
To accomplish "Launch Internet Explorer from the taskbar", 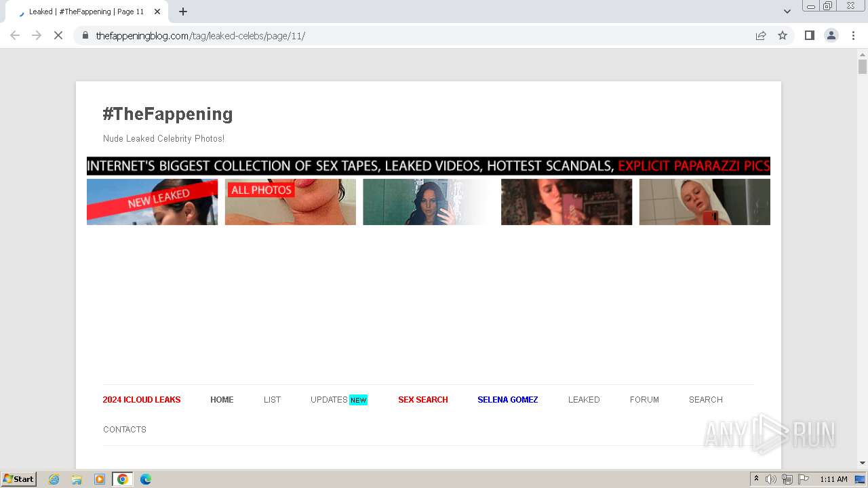I will click(x=54, y=479).
